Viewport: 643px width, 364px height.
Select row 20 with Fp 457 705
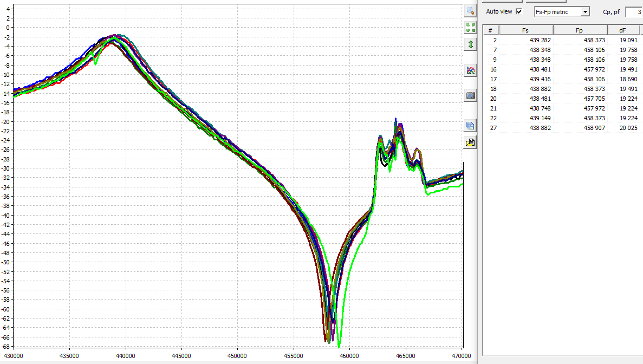click(x=562, y=99)
